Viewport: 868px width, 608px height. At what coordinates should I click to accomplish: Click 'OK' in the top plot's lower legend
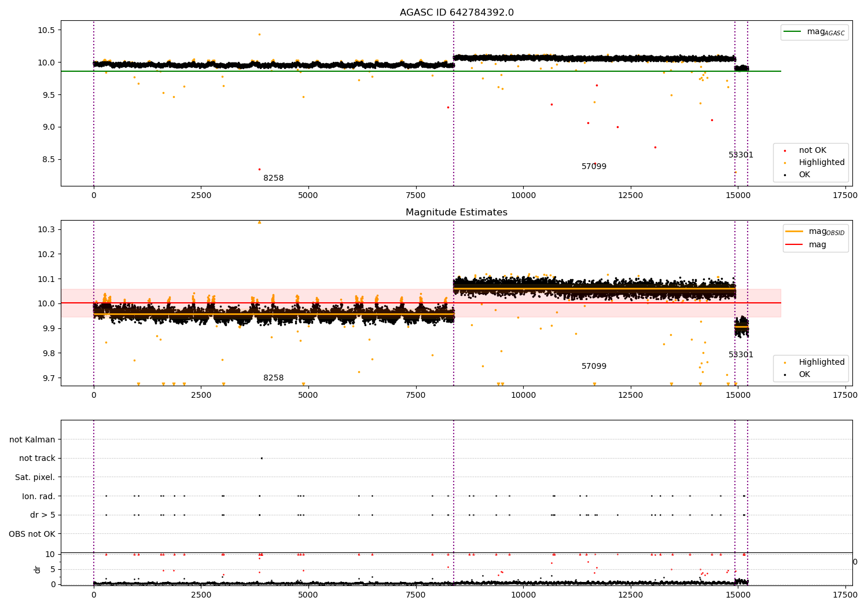(804, 175)
